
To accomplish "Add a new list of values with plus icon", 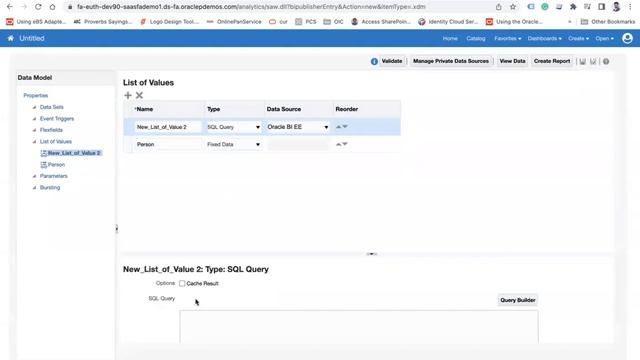I will [x=128, y=95].
